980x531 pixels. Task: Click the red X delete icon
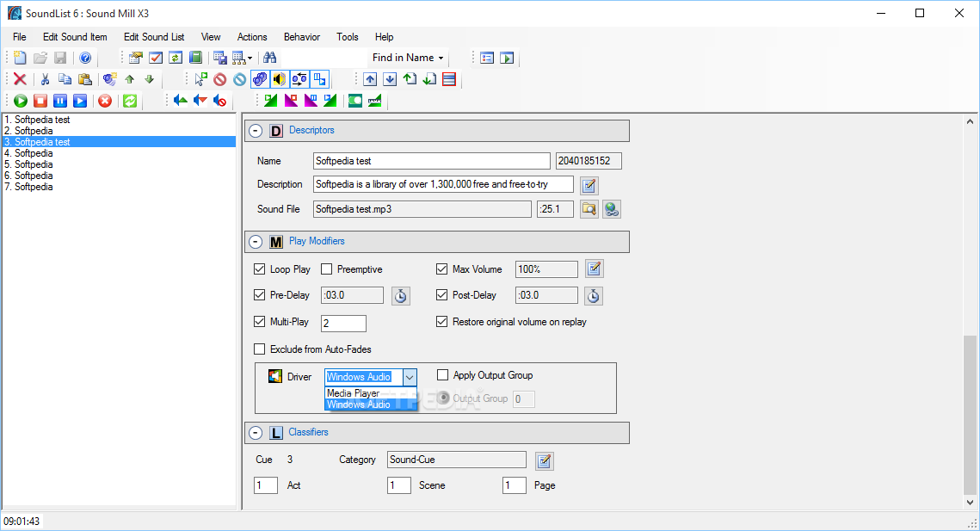tap(20, 79)
